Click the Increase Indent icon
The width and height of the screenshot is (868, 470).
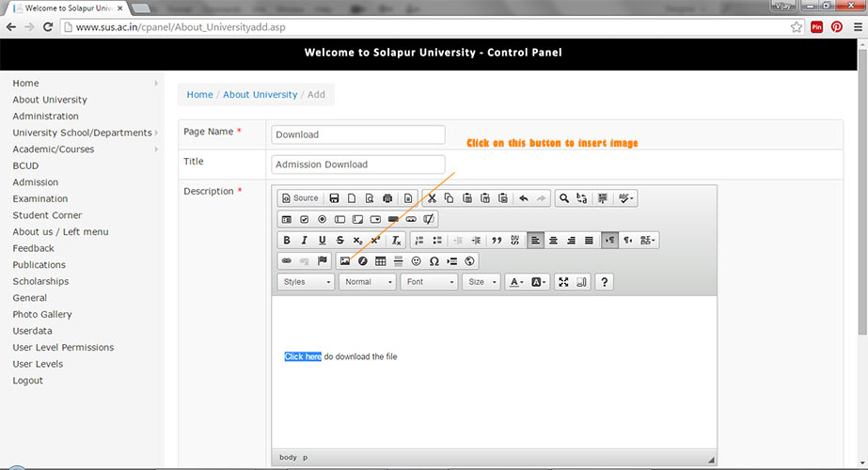(476, 241)
